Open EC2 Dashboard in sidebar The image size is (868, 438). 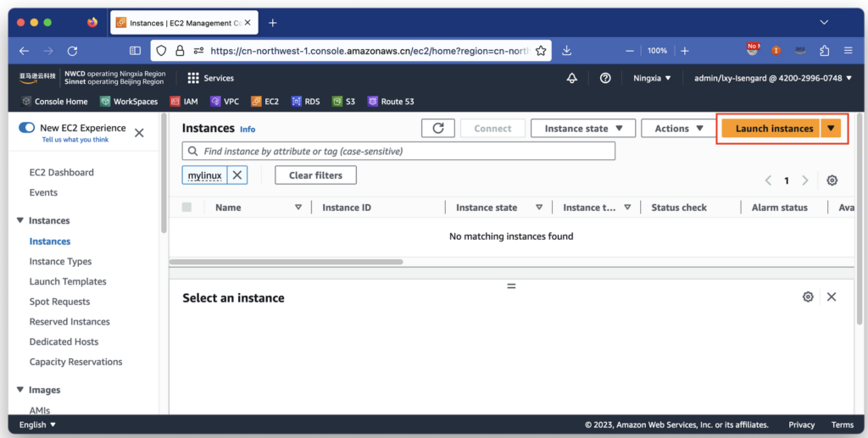click(61, 173)
